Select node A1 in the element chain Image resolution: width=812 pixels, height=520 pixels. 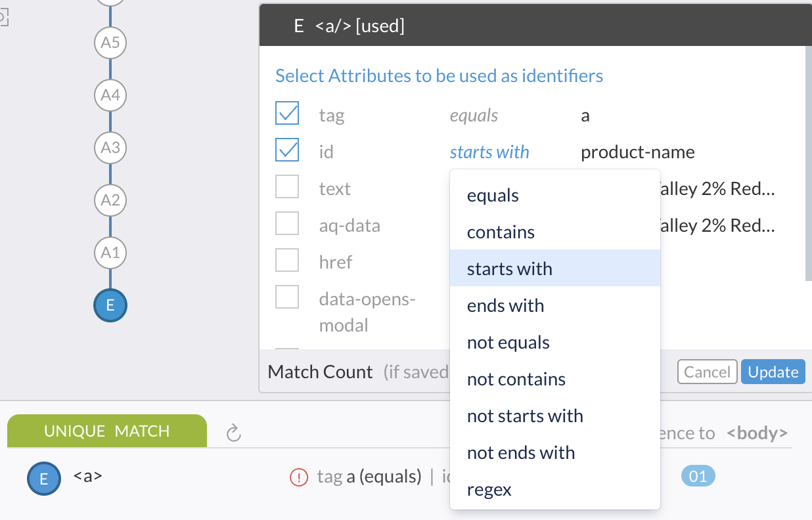tap(110, 253)
